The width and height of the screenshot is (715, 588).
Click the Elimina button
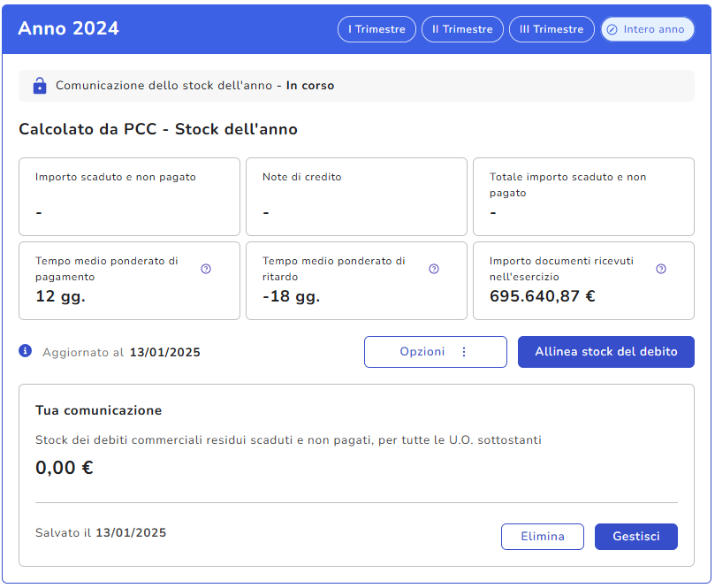coord(543,537)
